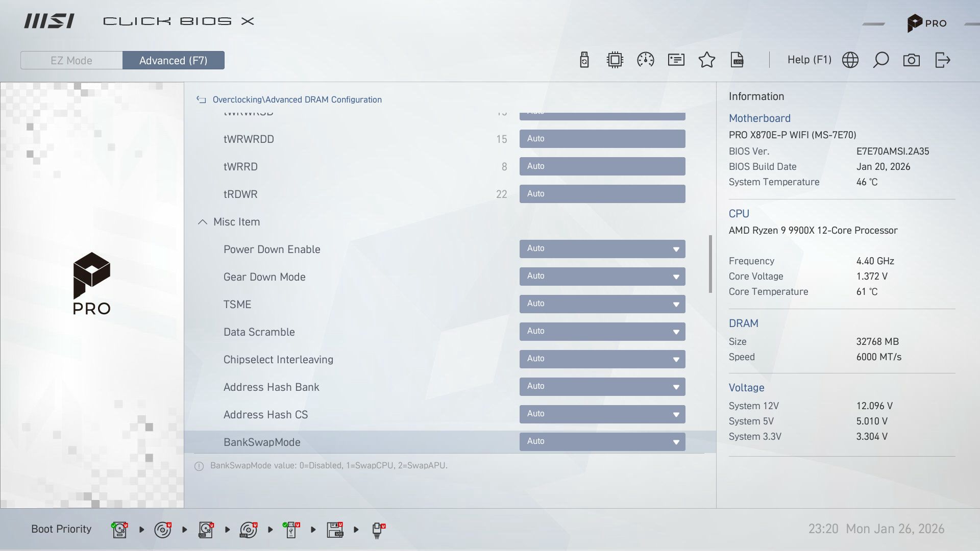Exit BIOS using the exit arrow icon

pyautogui.click(x=943, y=60)
